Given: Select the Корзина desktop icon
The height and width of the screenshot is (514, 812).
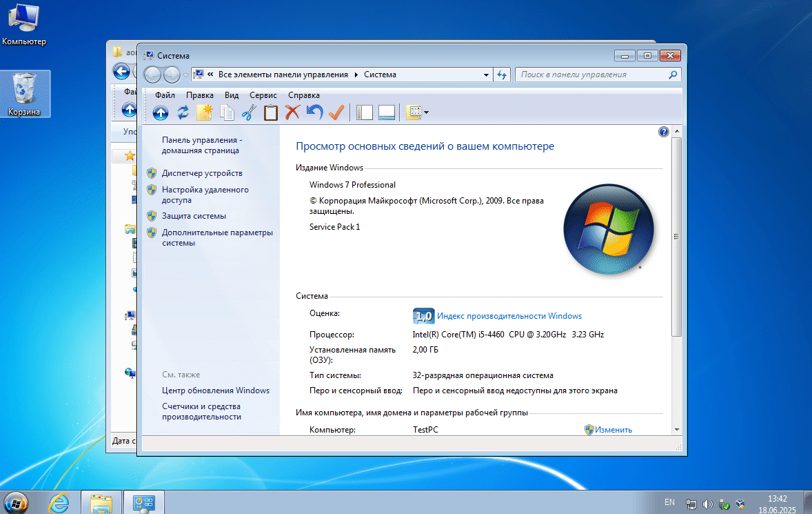Looking at the screenshot, I should (x=24, y=94).
